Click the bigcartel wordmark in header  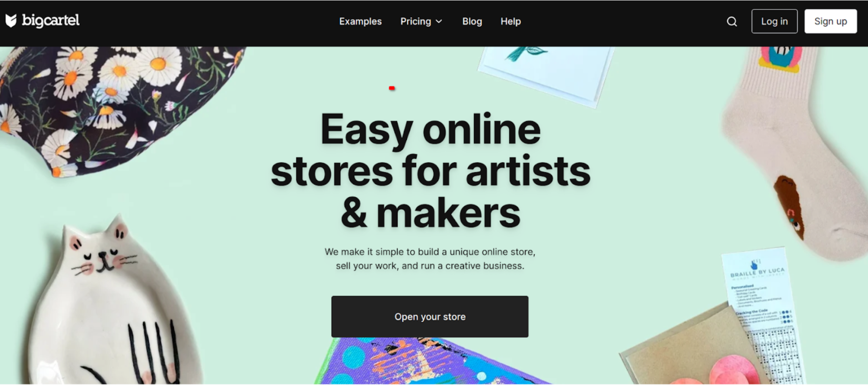(51, 21)
